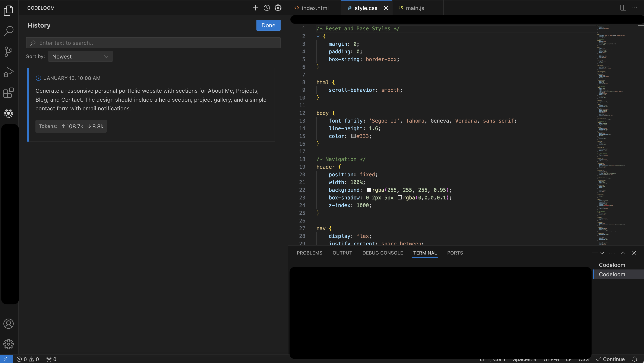Open the Explorer files icon
Screen dimensions: 644x363
tap(9, 10)
